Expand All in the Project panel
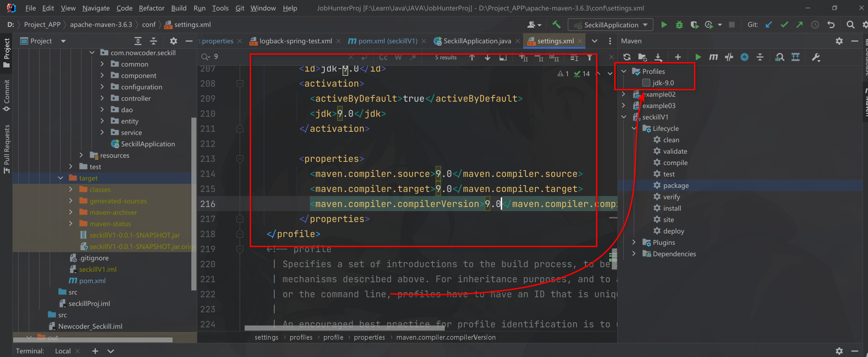The image size is (868, 357). [x=138, y=41]
